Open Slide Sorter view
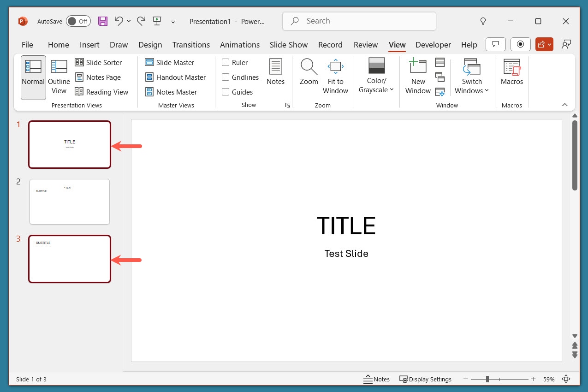The height and width of the screenshot is (392, 588). click(98, 62)
